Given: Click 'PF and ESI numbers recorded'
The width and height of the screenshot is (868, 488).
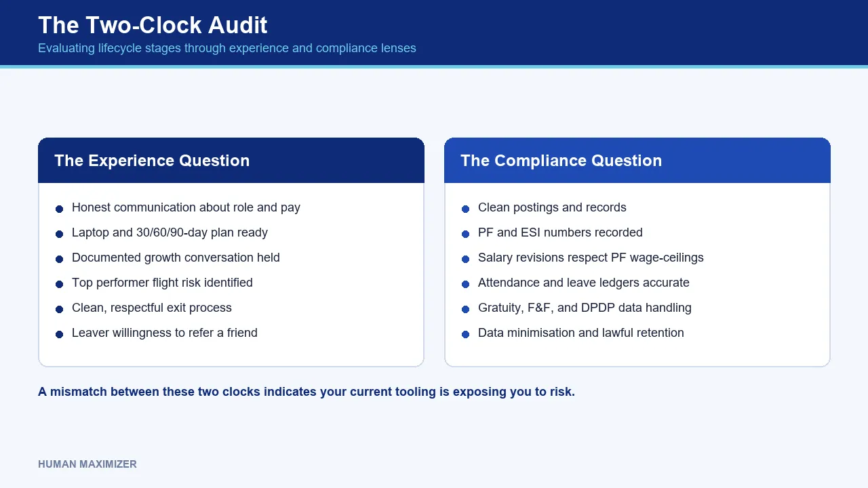Looking at the screenshot, I should click(x=560, y=232).
